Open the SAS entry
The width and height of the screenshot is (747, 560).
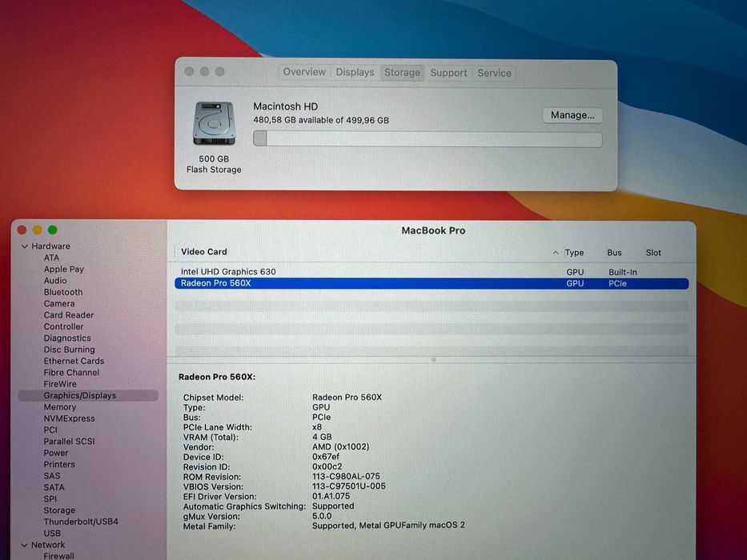point(52,476)
